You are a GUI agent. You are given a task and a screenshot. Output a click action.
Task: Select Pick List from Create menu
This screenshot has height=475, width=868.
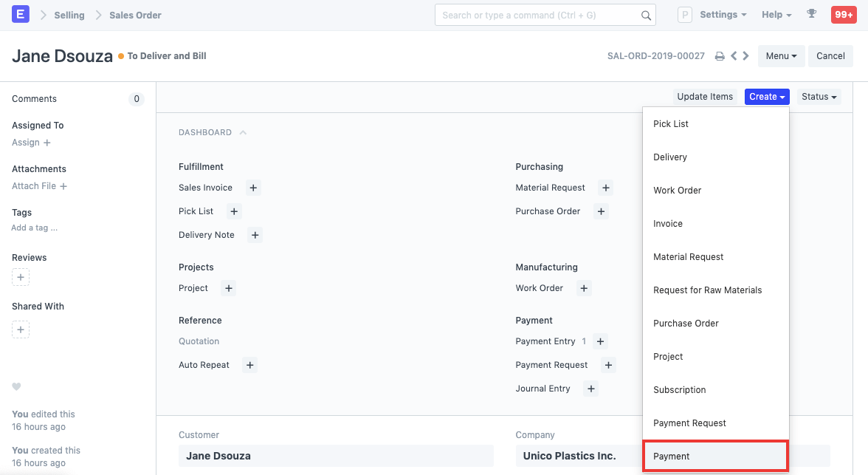click(716, 124)
